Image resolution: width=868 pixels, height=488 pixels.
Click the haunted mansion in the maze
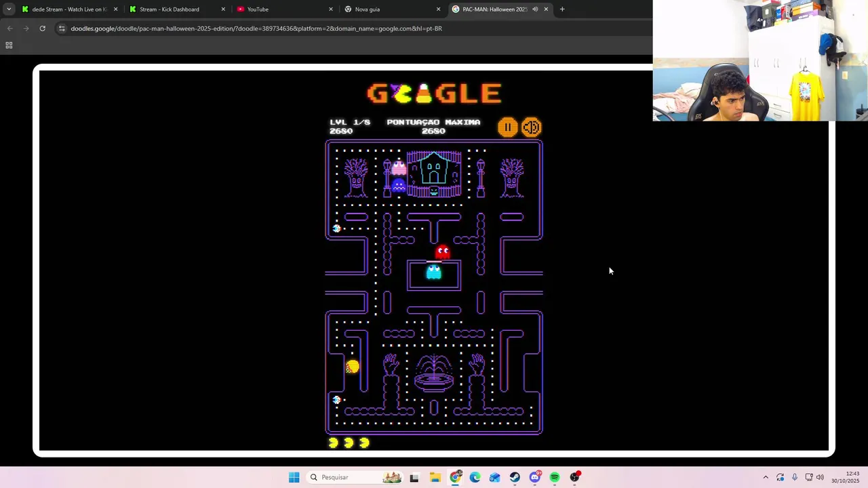tap(434, 174)
